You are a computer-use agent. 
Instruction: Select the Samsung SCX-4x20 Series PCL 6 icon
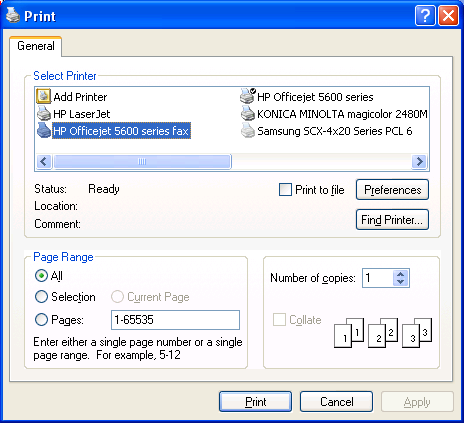tap(248, 130)
